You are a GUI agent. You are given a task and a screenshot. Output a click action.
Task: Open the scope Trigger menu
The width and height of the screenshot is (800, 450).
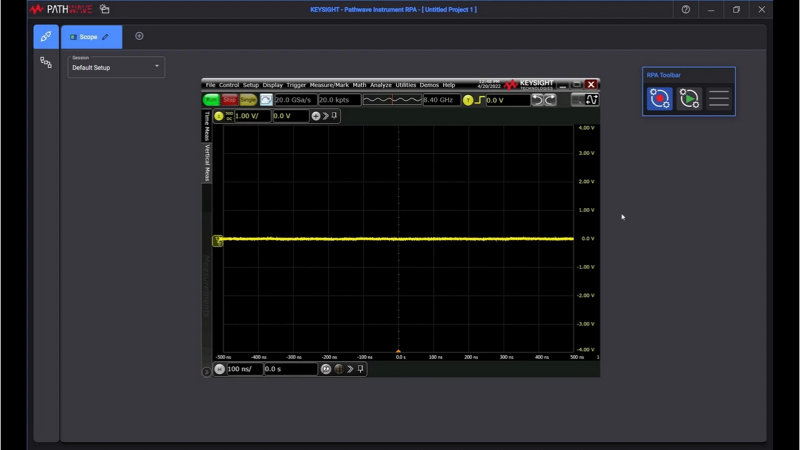[x=296, y=85]
